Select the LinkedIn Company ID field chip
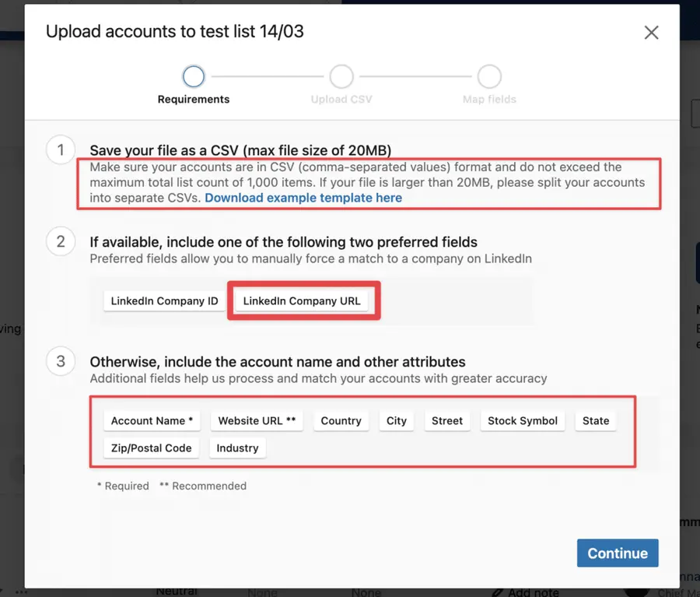Image resolution: width=700 pixels, height=597 pixels. [x=163, y=300]
